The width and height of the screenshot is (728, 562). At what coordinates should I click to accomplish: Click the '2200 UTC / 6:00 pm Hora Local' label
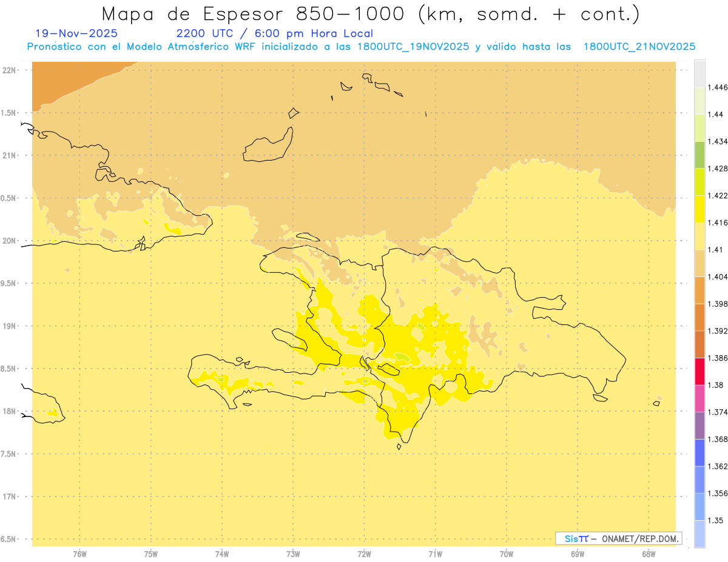275,34
